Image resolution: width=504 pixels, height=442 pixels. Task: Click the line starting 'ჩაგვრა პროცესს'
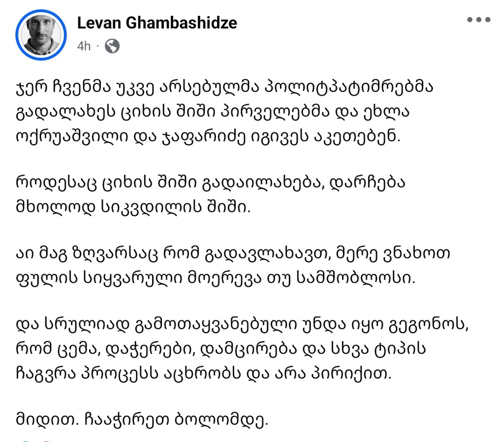pos(204,374)
